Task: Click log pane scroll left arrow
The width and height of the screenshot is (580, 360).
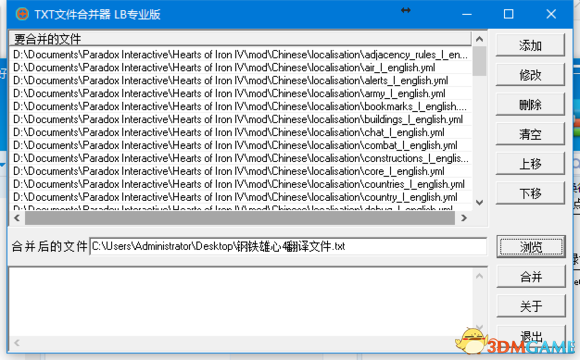Action: [x=17, y=343]
